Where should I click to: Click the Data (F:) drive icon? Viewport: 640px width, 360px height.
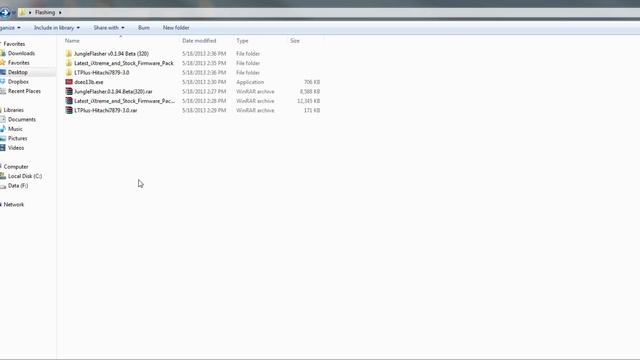pyautogui.click(x=3, y=186)
